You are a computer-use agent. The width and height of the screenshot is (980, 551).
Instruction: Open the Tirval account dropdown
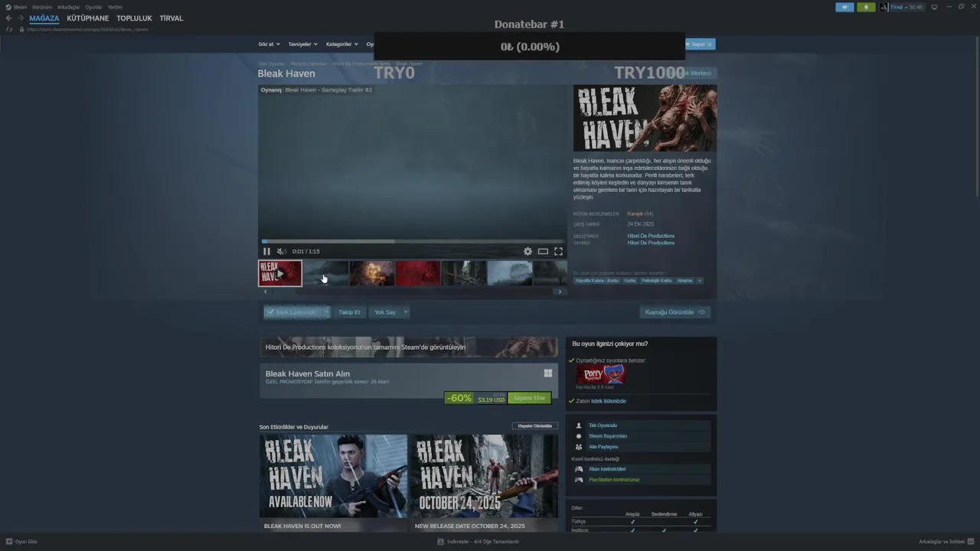point(906,7)
